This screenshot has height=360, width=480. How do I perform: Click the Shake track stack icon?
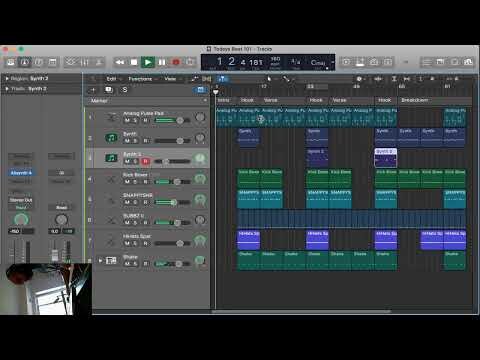tap(111, 261)
